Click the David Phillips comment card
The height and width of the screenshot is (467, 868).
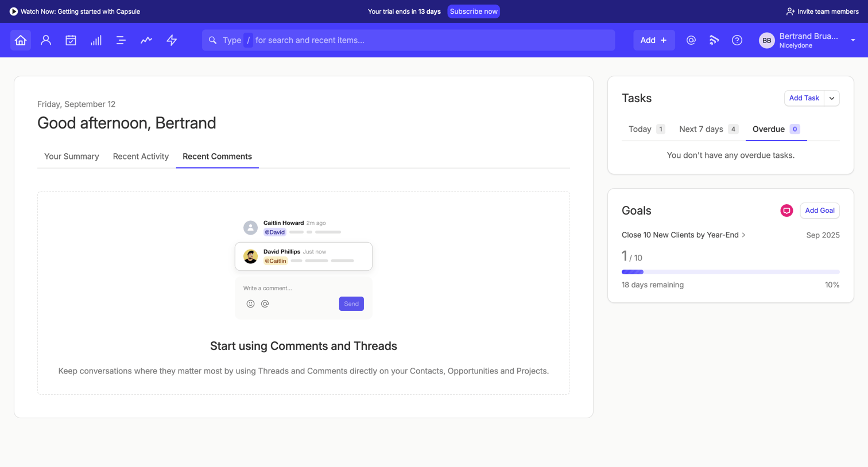[x=304, y=256]
